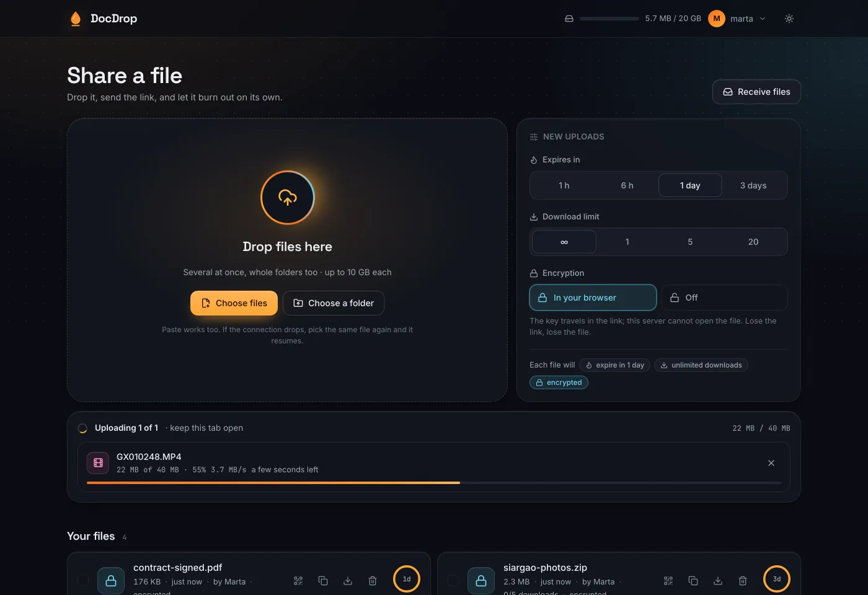Delete siargao-photos.zip
868x595 pixels.
click(743, 581)
